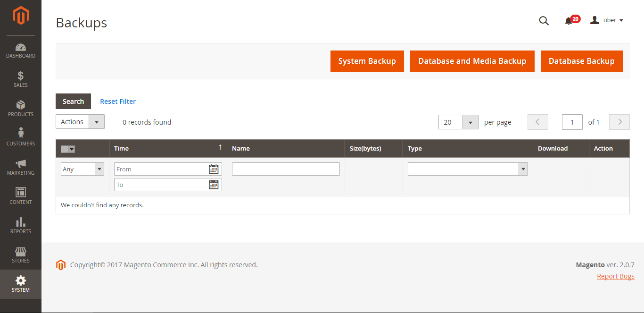644x313 pixels.
Task: Click the current page number field
Action: tap(572, 122)
